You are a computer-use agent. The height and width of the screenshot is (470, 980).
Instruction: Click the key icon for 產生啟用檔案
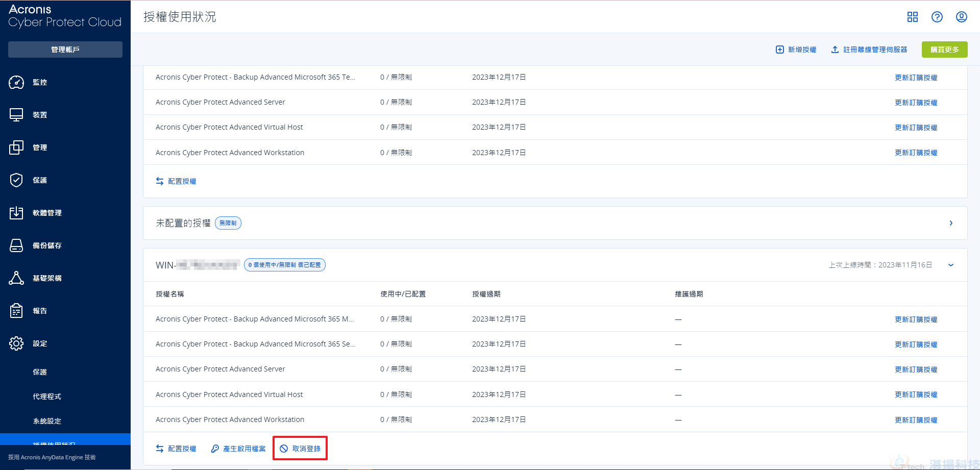coord(215,449)
